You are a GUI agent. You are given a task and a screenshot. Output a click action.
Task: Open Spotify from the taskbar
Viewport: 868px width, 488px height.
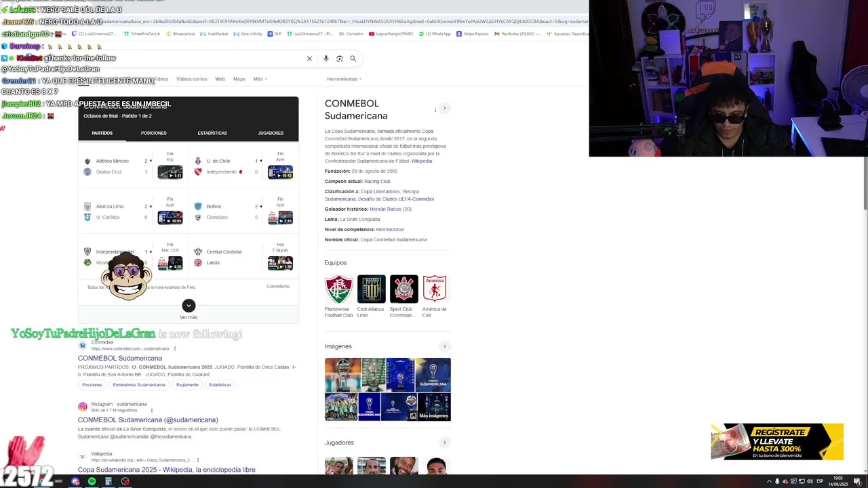click(92, 481)
